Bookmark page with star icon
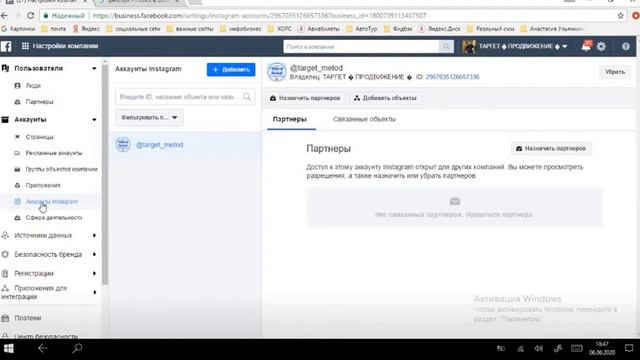This screenshot has height=360, width=640. tap(620, 16)
